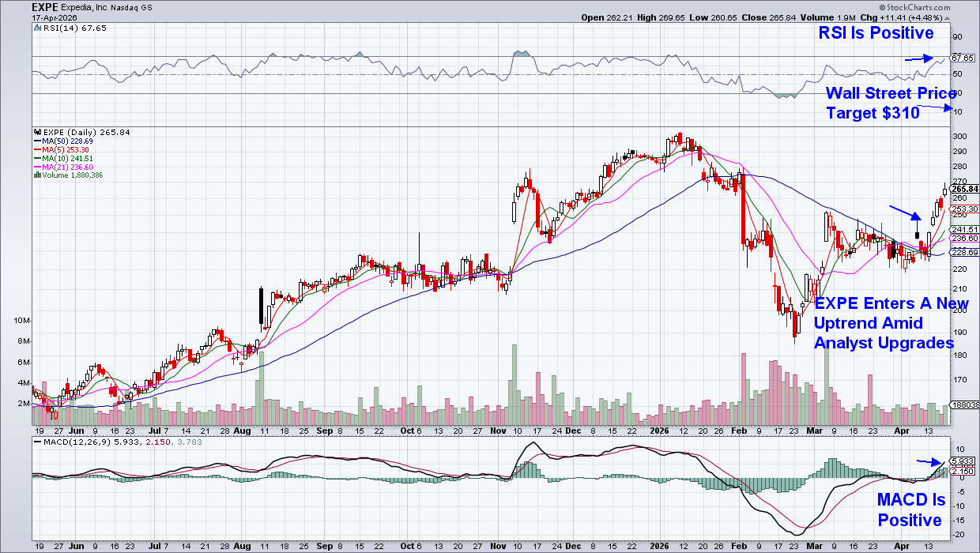Click the green up-triangle next to Chg value

click(x=948, y=17)
